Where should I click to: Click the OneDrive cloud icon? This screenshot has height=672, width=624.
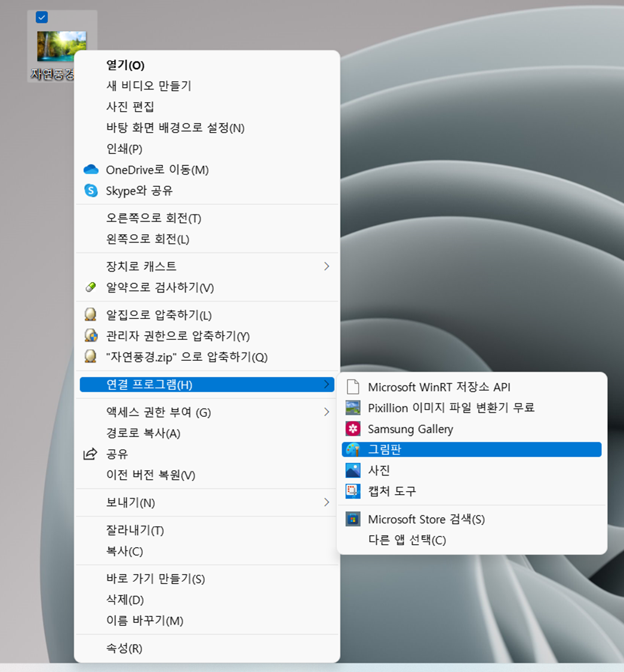pyautogui.click(x=91, y=170)
